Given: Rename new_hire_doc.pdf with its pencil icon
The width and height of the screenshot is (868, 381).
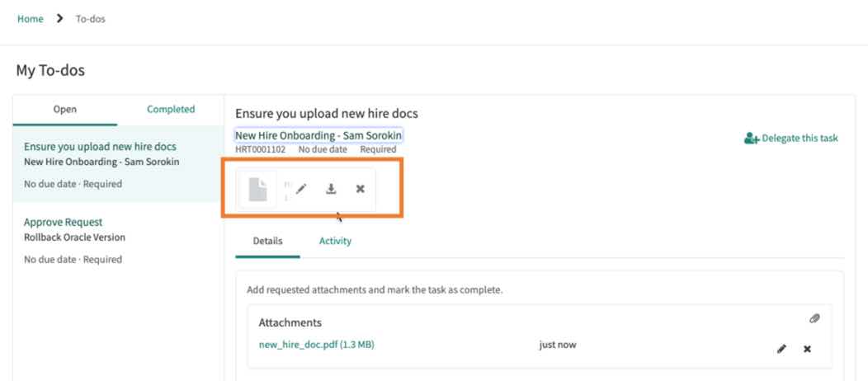Looking at the screenshot, I should [x=781, y=349].
